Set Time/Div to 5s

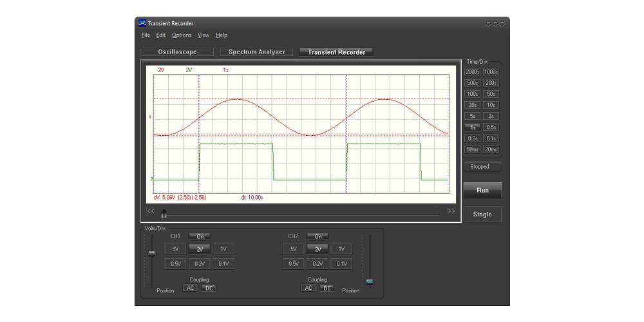[x=473, y=116]
